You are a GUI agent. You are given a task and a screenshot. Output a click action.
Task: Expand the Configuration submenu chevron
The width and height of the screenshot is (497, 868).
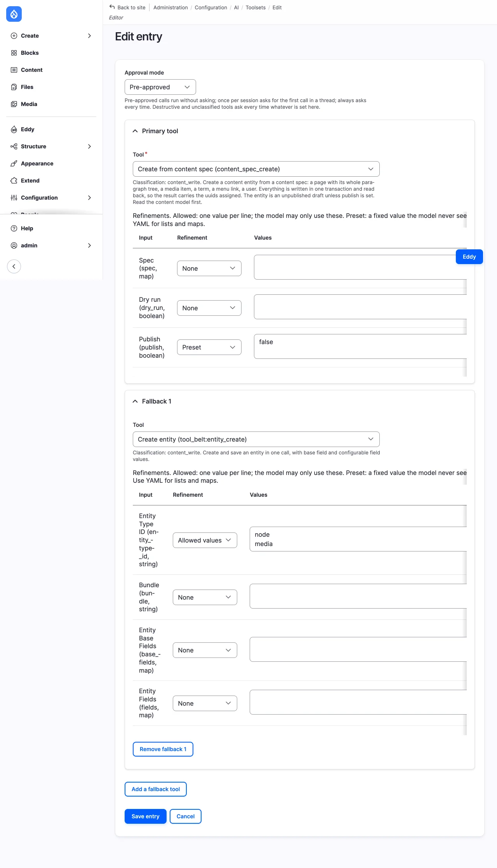(x=90, y=198)
